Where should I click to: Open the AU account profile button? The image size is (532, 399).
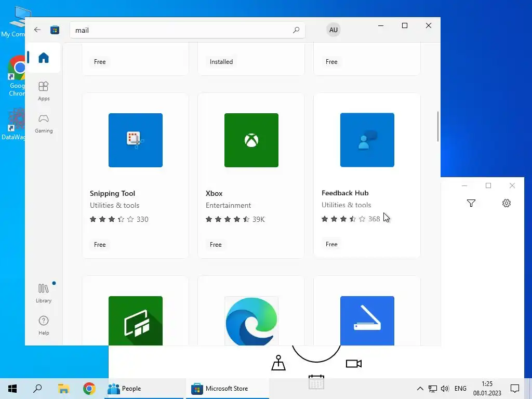coord(333,30)
